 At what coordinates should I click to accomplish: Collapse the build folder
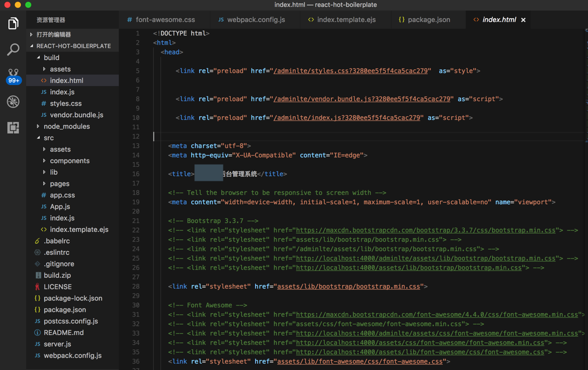click(x=51, y=57)
